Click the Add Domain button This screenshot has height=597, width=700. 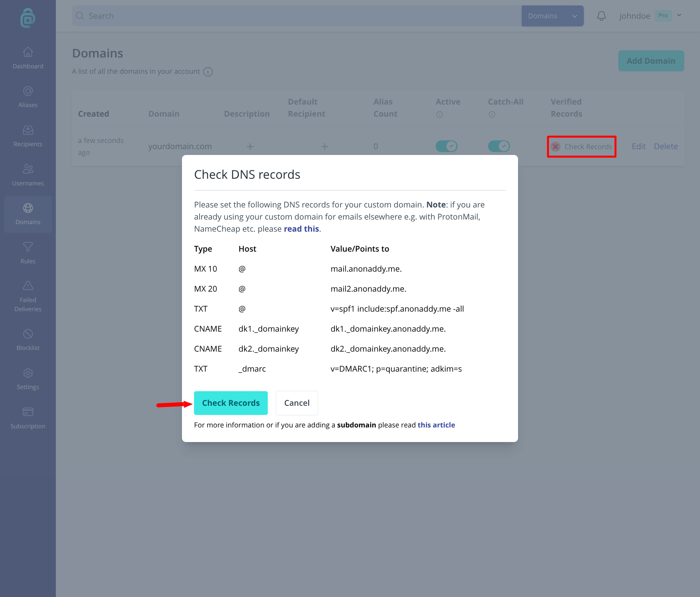point(651,61)
